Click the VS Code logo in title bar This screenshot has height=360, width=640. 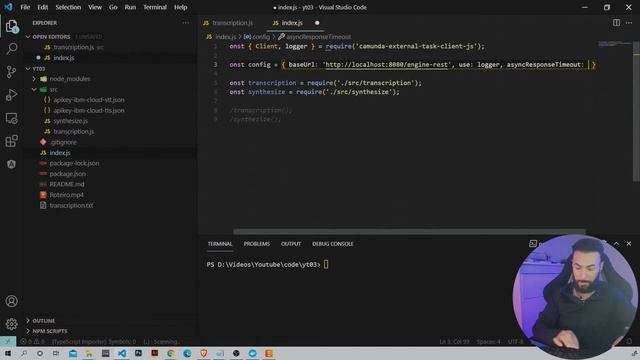coord(8,7)
